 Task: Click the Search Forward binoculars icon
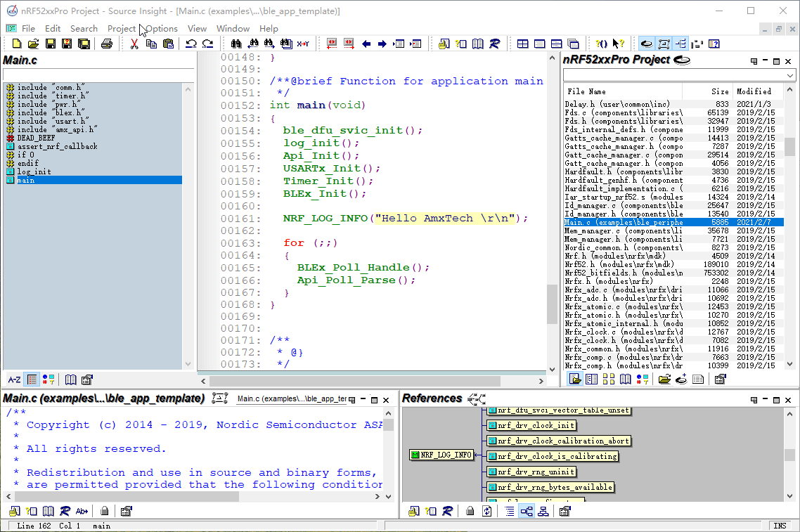click(269, 44)
